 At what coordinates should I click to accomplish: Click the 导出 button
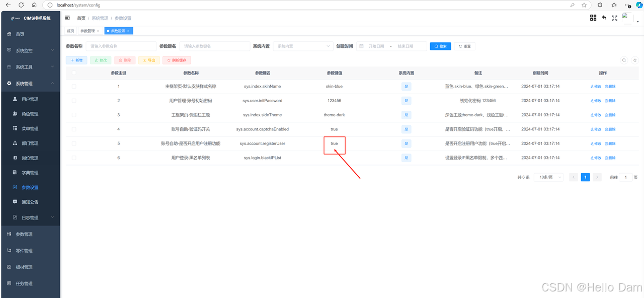pos(149,60)
